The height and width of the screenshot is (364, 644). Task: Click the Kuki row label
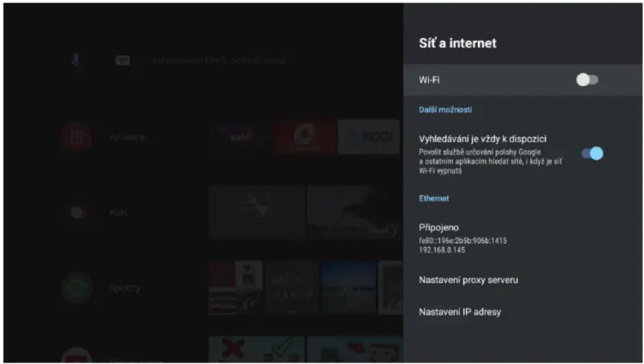(x=118, y=213)
